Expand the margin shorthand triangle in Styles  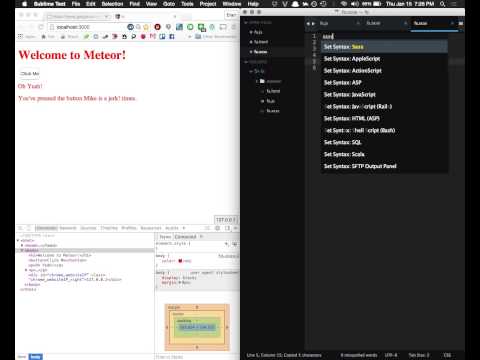point(179,283)
